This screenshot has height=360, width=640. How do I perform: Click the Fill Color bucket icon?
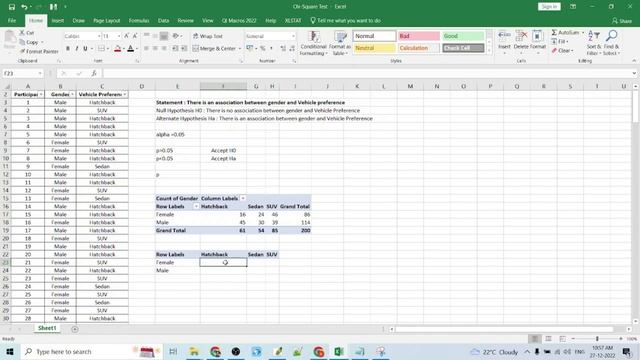click(118, 49)
